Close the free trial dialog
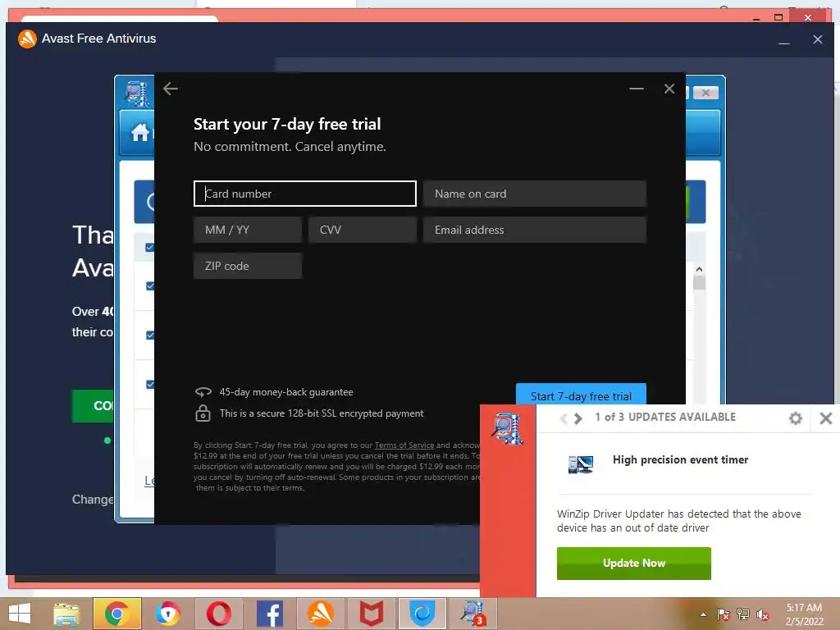Image resolution: width=840 pixels, height=630 pixels. pyautogui.click(x=669, y=89)
